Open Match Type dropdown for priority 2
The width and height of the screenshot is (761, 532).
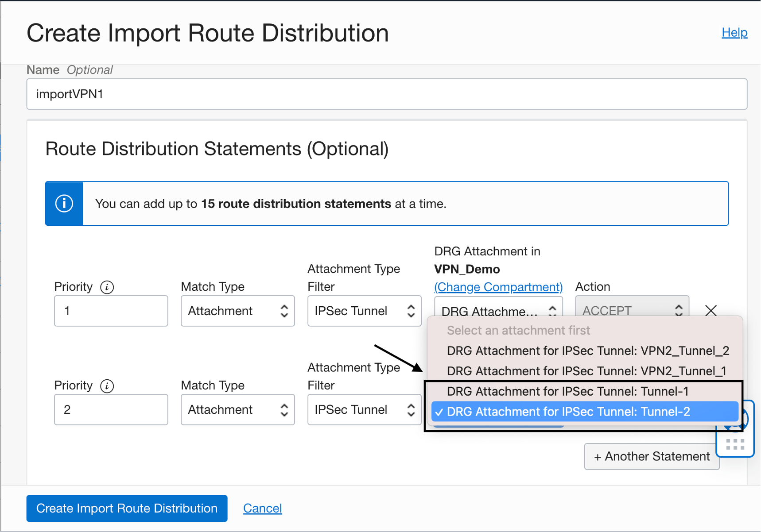point(237,410)
